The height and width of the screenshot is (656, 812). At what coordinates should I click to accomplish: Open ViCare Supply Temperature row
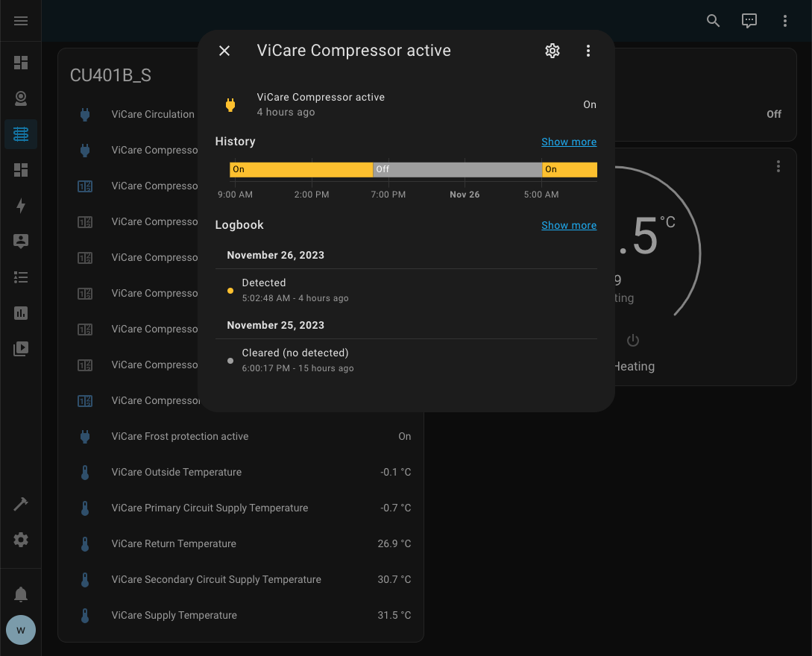tap(241, 615)
